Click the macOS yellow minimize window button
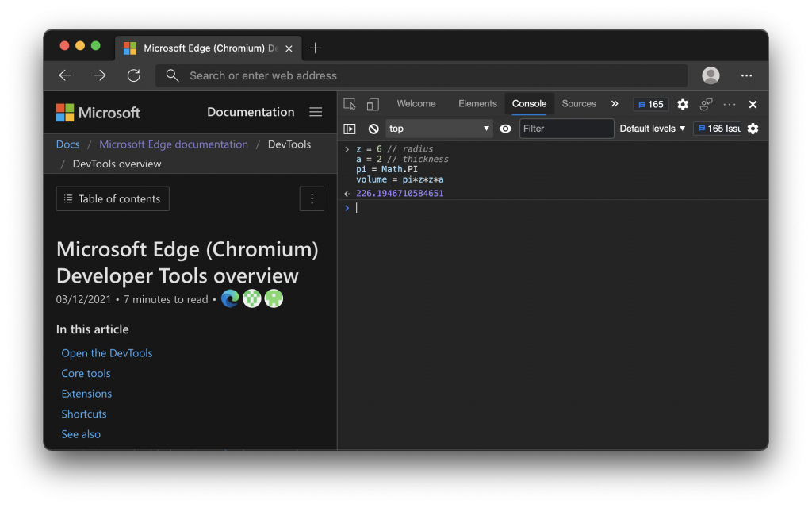Viewport: 812px width, 508px height. click(80, 45)
